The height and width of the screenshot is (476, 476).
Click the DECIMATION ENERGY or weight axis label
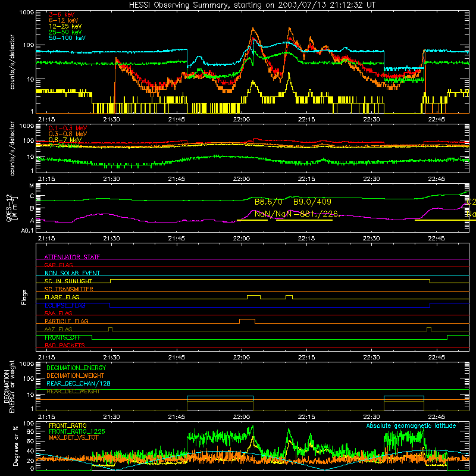click(9, 386)
